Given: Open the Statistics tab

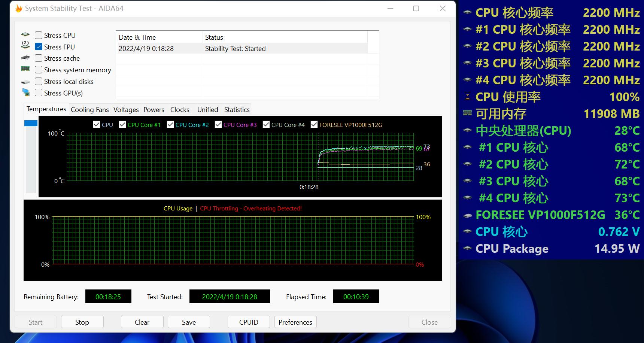Looking at the screenshot, I should point(237,110).
